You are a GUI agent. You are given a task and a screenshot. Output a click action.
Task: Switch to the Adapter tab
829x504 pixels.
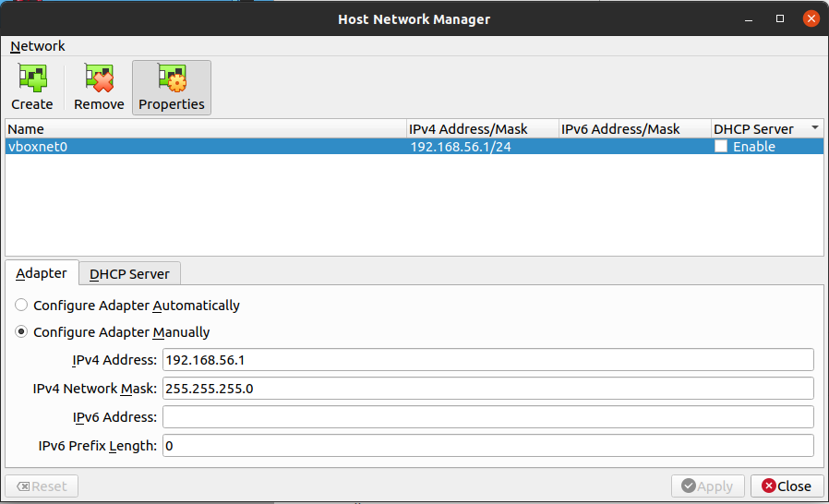click(x=42, y=273)
